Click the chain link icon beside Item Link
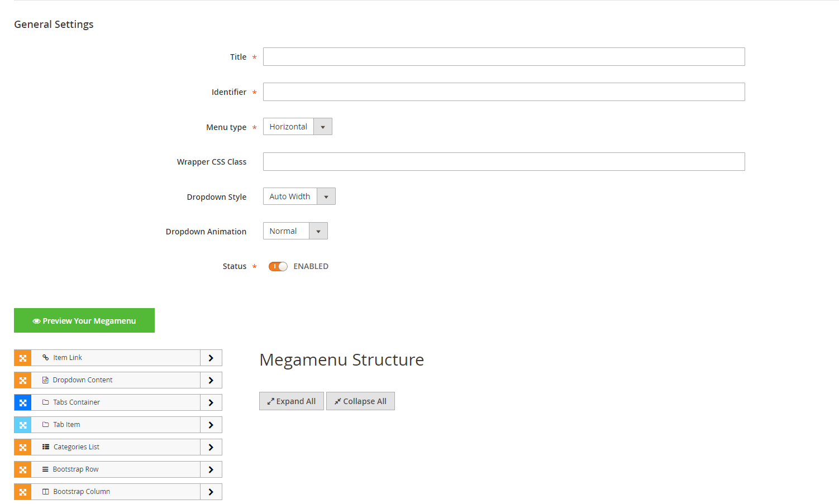Screen dimensions: 839x504 pos(46,358)
